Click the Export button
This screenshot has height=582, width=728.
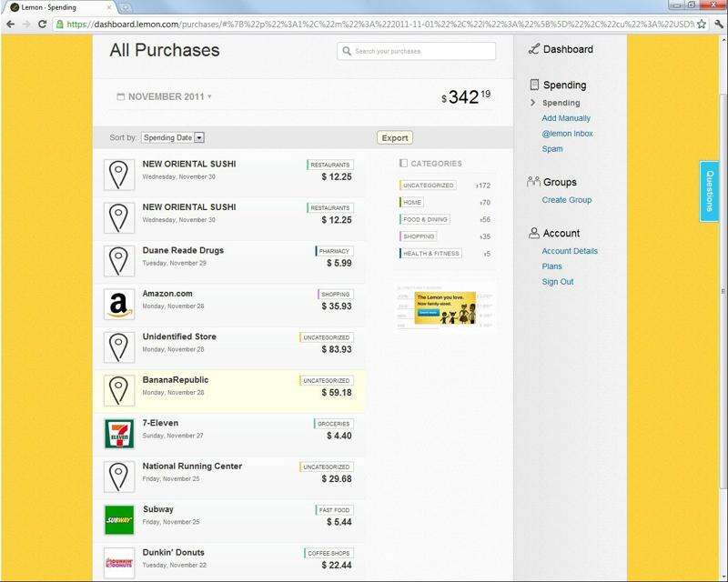[x=395, y=138]
